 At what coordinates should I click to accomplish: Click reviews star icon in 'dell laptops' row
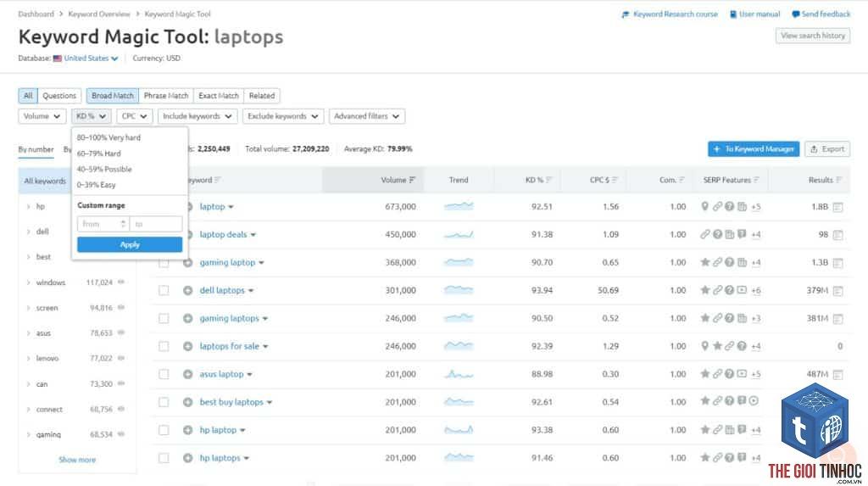[x=704, y=290]
